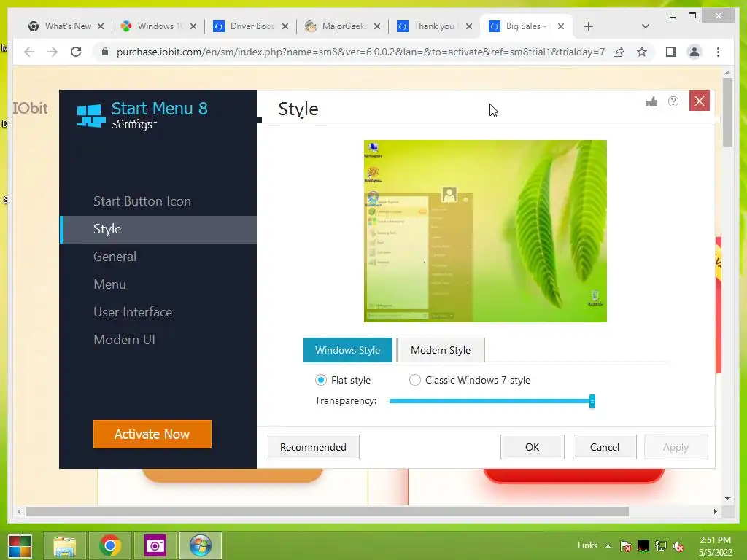Click the lock icon in the address bar

pos(105,52)
